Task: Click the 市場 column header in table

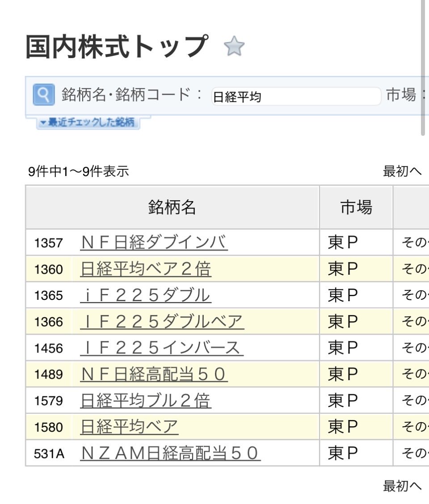Action: coord(356,207)
